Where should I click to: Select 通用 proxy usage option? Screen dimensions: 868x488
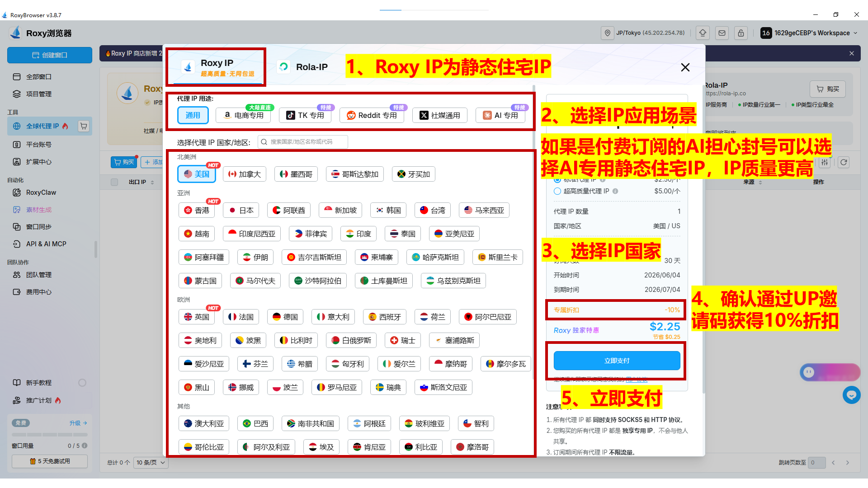pos(193,115)
